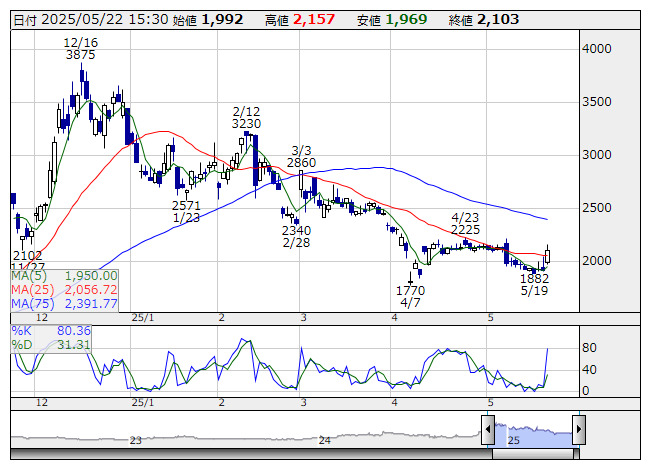The width and height of the screenshot is (653, 470).
Task: Click the 2/12 3230 high label
Action: (246, 117)
